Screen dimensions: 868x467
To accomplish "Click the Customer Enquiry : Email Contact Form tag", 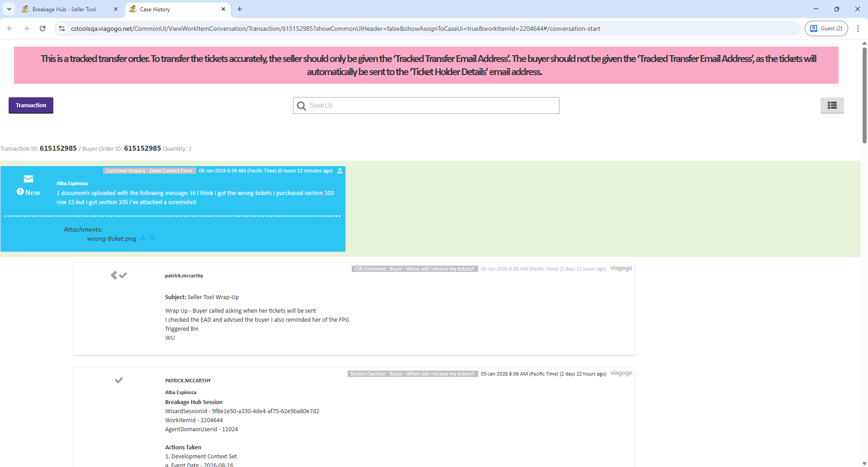I will [149, 171].
